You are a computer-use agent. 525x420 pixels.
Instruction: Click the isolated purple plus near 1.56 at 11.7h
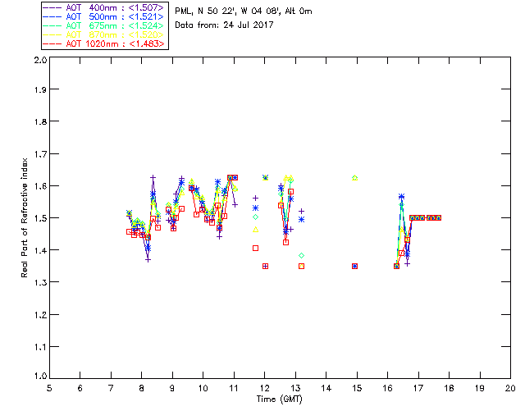(255, 199)
